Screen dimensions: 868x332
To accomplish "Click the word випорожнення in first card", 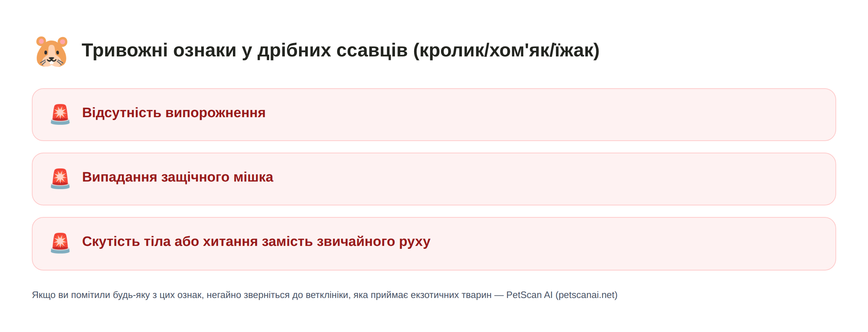I will pos(216,113).
